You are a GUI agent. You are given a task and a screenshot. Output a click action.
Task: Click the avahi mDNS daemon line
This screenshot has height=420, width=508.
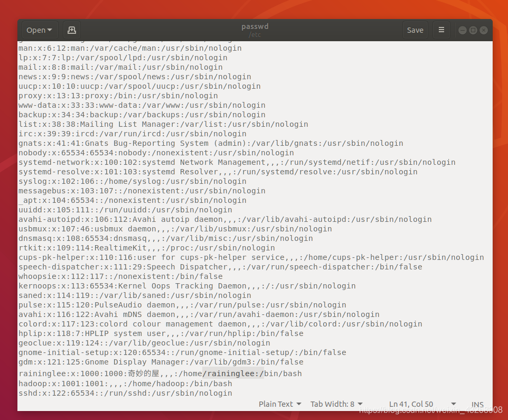(199, 315)
